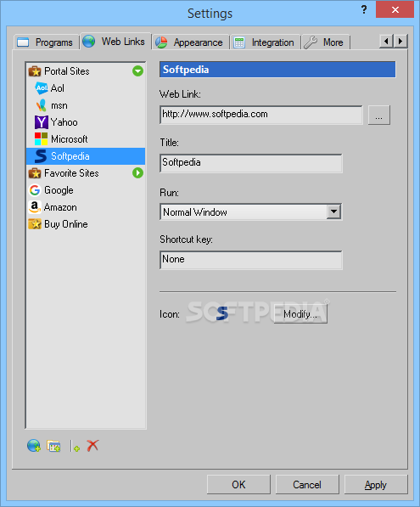
Task: Click the help question mark icon
Action: (364, 9)
